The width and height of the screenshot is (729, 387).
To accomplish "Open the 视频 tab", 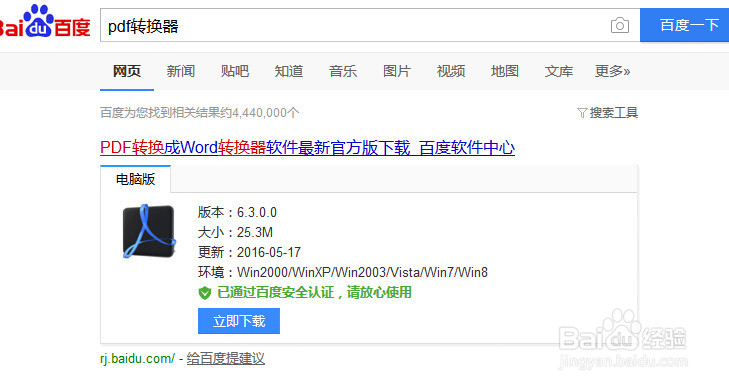I will (451, 71).
